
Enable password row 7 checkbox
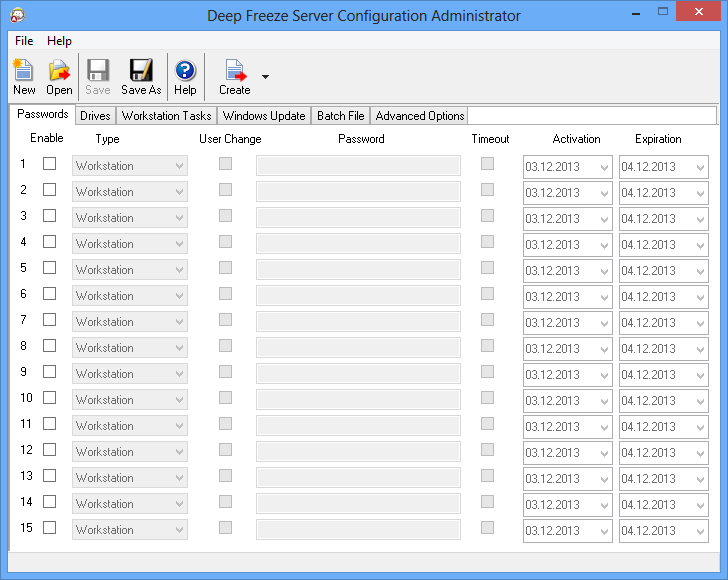click(x=50, y=319)
